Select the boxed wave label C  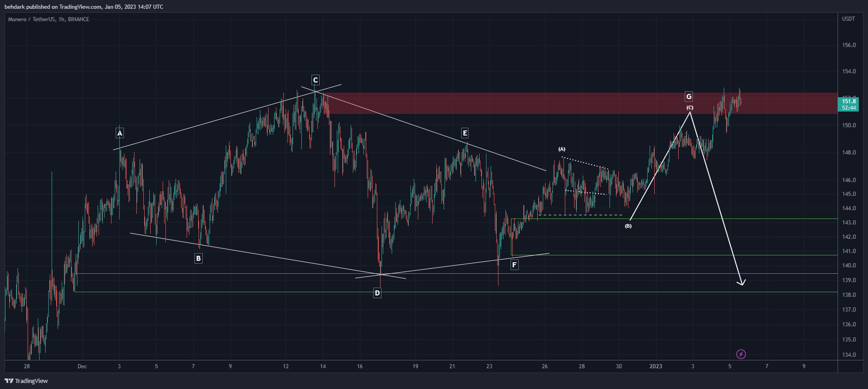[316, 80]
